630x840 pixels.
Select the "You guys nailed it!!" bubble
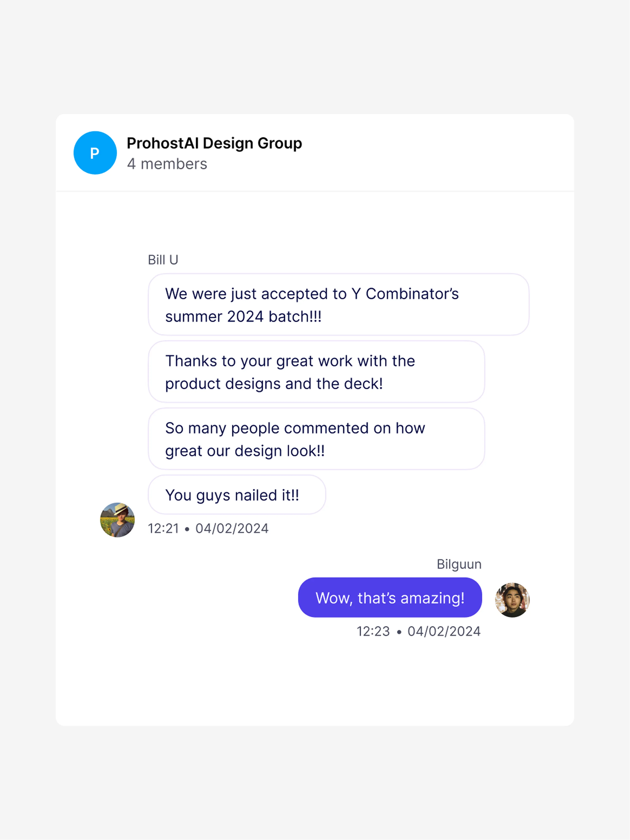pyautogui.click(x=237, y=495)
